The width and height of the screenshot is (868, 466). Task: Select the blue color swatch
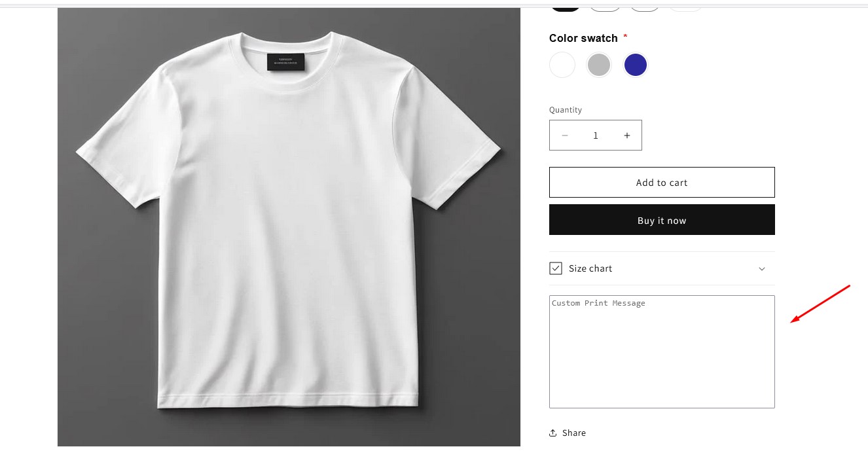(x=635, y=64)
